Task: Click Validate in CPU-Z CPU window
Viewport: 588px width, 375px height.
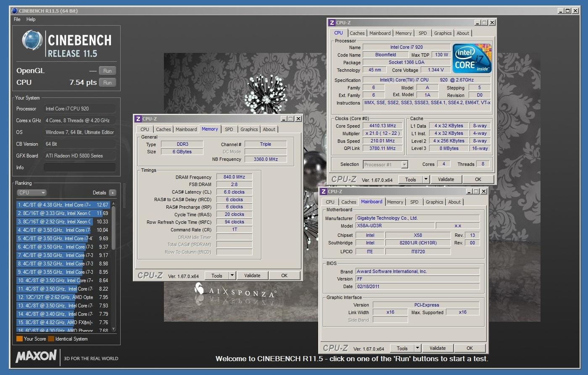Action: 446,179
